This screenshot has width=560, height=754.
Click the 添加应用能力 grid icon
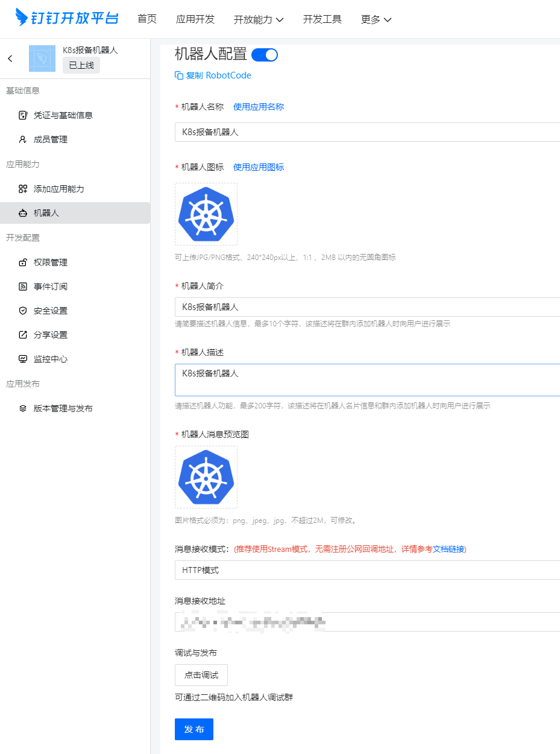click(23, 189)
